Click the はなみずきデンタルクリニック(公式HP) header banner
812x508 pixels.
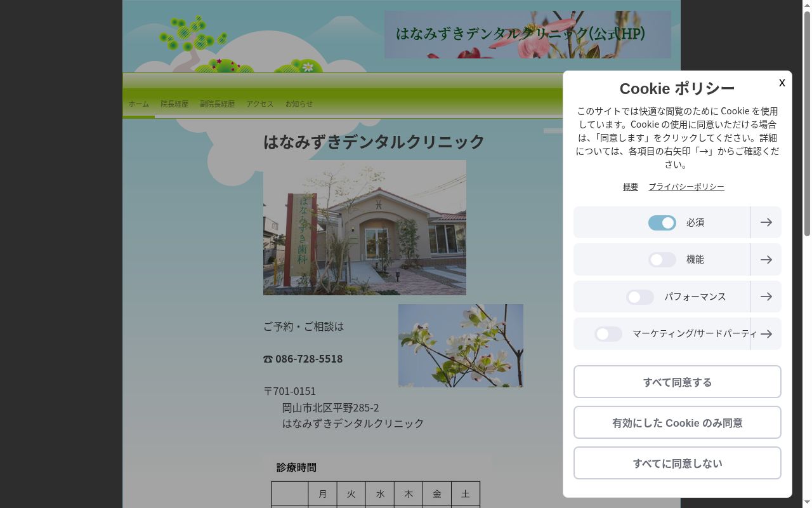(527, 34)
